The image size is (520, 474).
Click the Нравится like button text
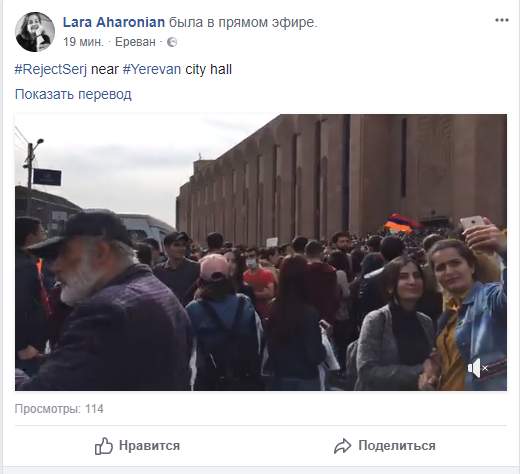point(149,445)
